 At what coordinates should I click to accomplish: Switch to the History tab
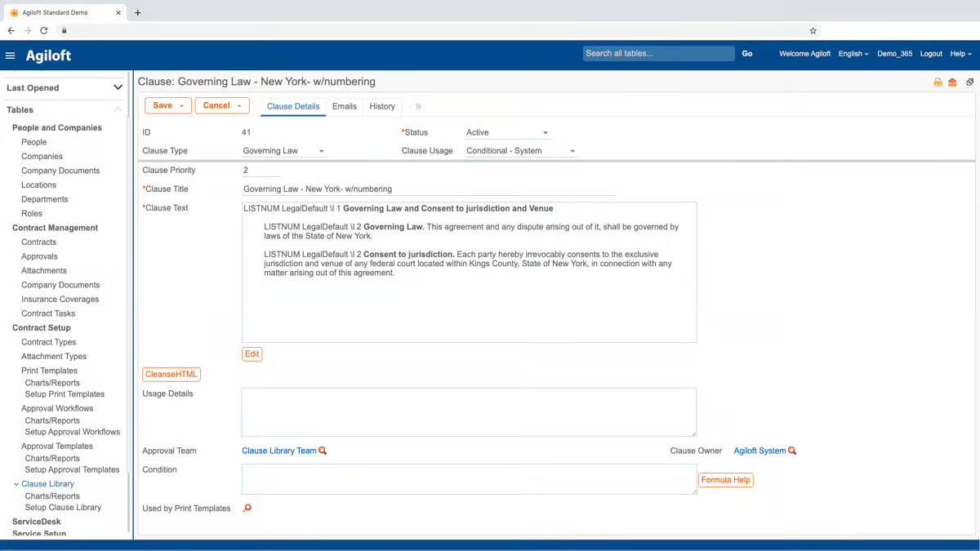click(x=381, y=106)
